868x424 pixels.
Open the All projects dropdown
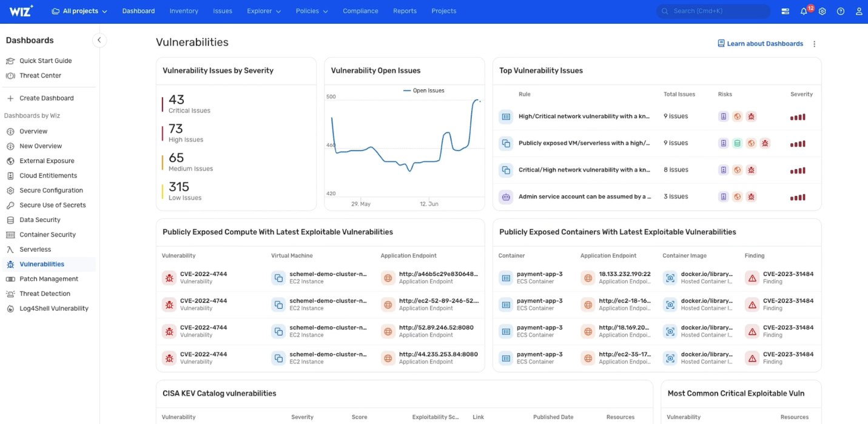77,10
